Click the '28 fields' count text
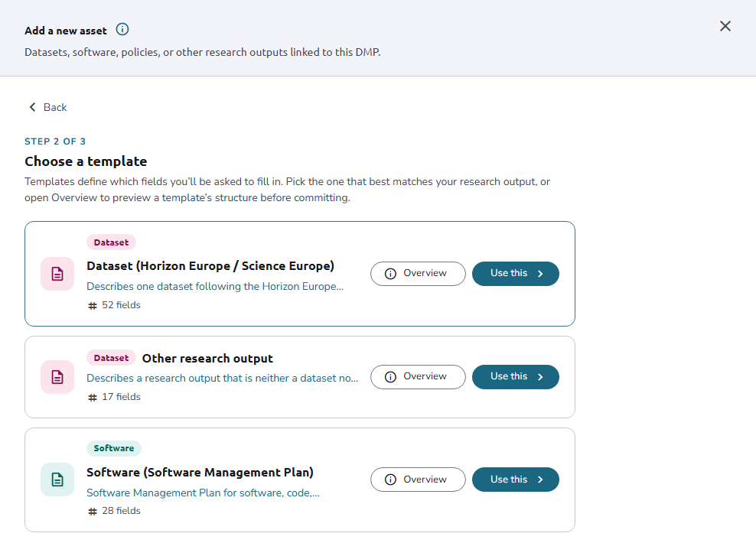Viewport: 756px width, 543px height. [x=121, y=511]
